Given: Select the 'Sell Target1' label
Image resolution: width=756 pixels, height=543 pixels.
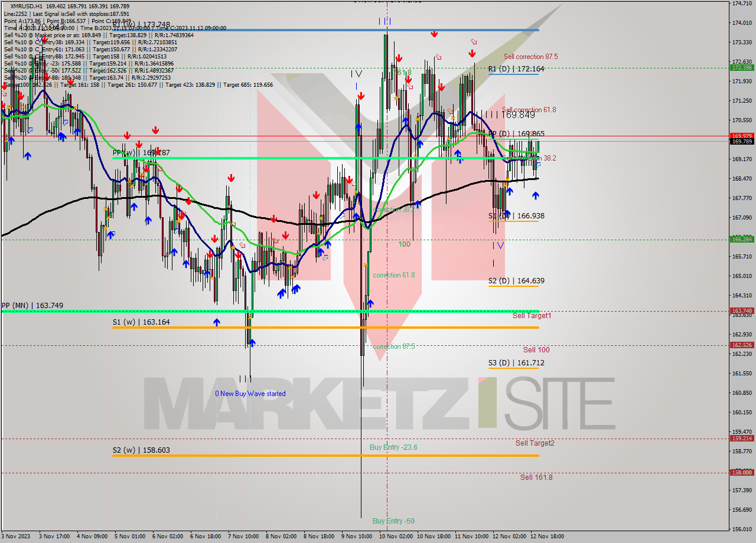Looking at the screenshot, I should tap(532, 316).
